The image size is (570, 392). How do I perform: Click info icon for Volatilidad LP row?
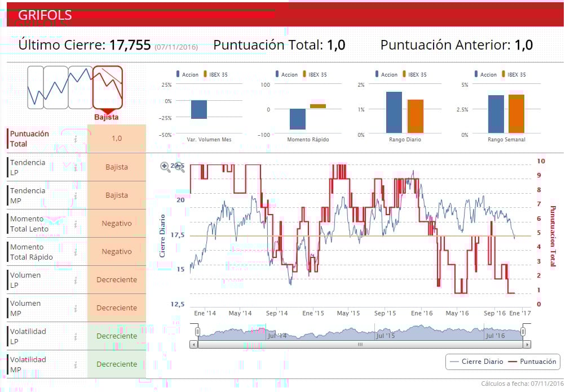[x=76, y=336]
